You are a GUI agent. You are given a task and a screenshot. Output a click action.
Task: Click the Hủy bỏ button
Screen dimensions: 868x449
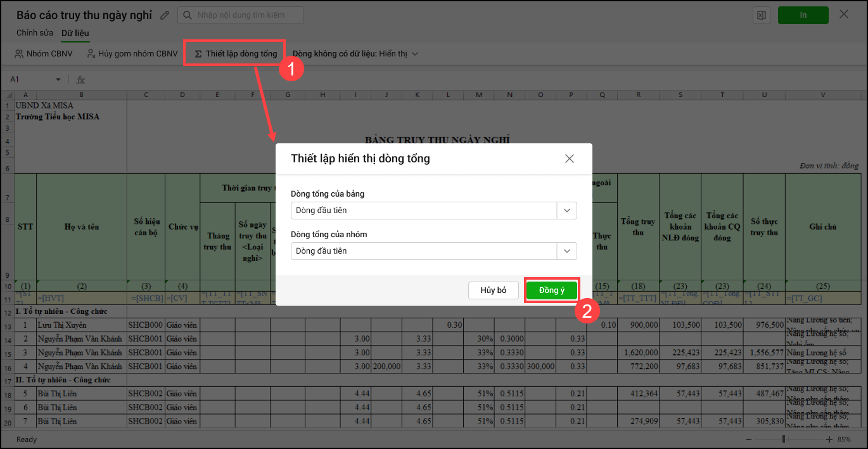click(494, 290)
